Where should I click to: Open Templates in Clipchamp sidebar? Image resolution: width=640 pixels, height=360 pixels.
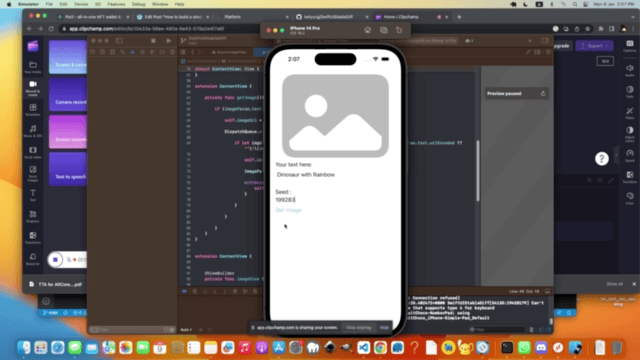point(33,110)
